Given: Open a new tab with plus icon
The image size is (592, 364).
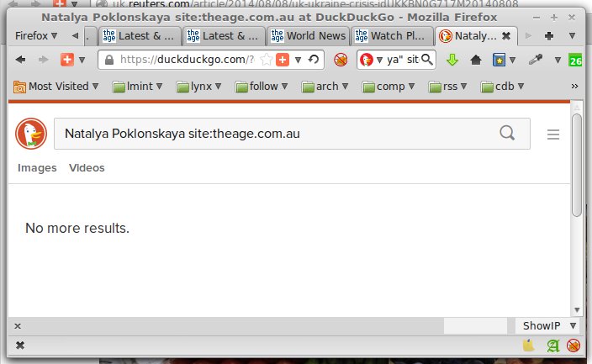Looking at the screenshot, I should [x=549, y=36].
